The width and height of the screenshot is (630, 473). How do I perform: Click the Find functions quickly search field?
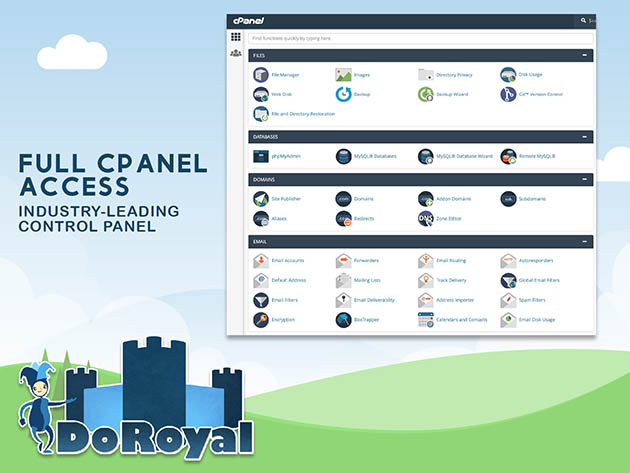tap(420, 39)
